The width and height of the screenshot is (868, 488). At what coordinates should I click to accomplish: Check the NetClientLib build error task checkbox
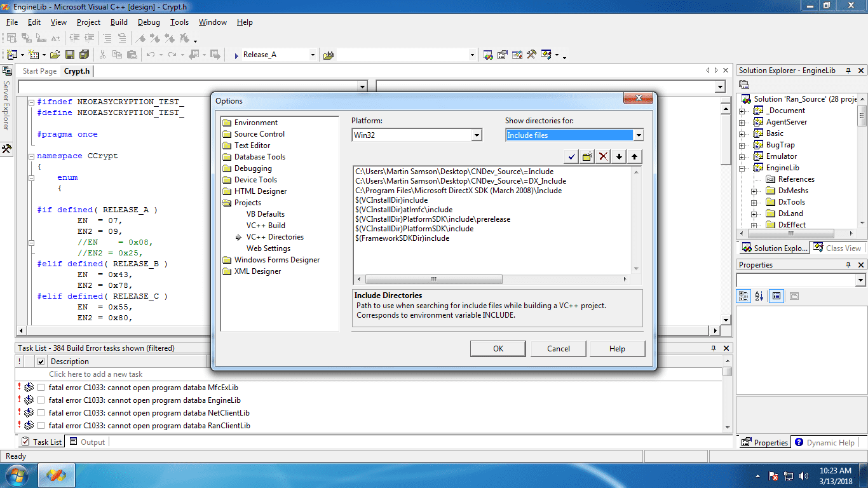coord(41,413)
